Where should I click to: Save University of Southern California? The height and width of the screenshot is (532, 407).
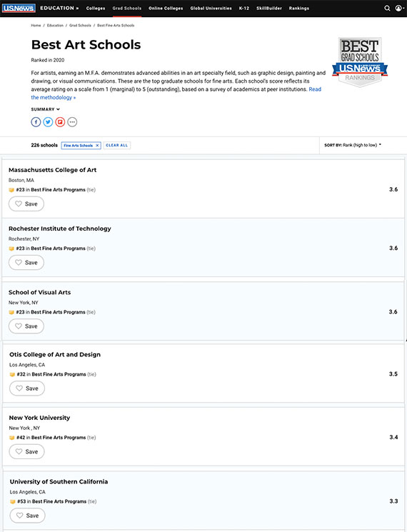pyautogui.click(x=27, y=516)
